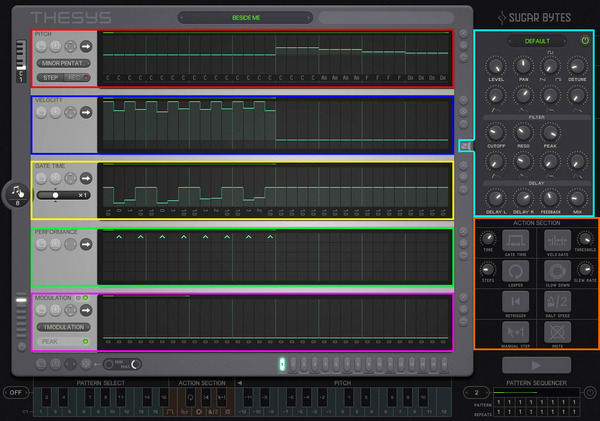Screen dimensions: 600x421
Task: Click the CUTOFF filter knob
Action: click(496, 133)
